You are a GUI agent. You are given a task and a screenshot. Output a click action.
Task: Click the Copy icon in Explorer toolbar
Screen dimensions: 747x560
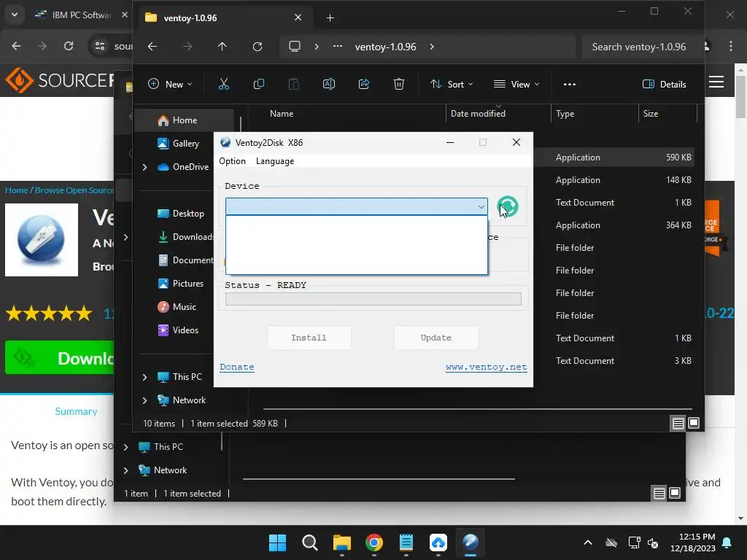pos(259,85)
